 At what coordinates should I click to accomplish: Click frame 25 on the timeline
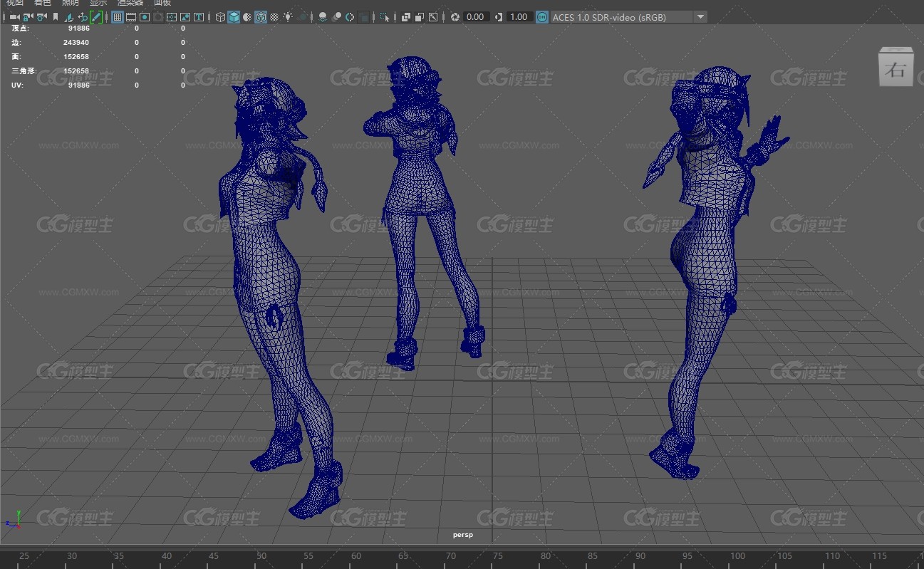24,556
